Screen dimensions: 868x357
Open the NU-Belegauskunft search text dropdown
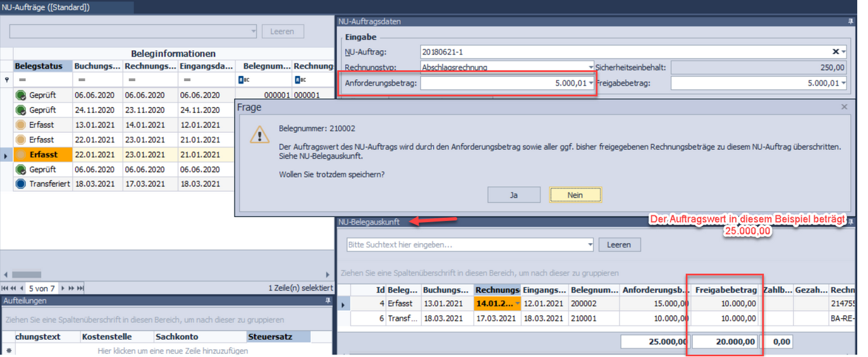(590, 245)
